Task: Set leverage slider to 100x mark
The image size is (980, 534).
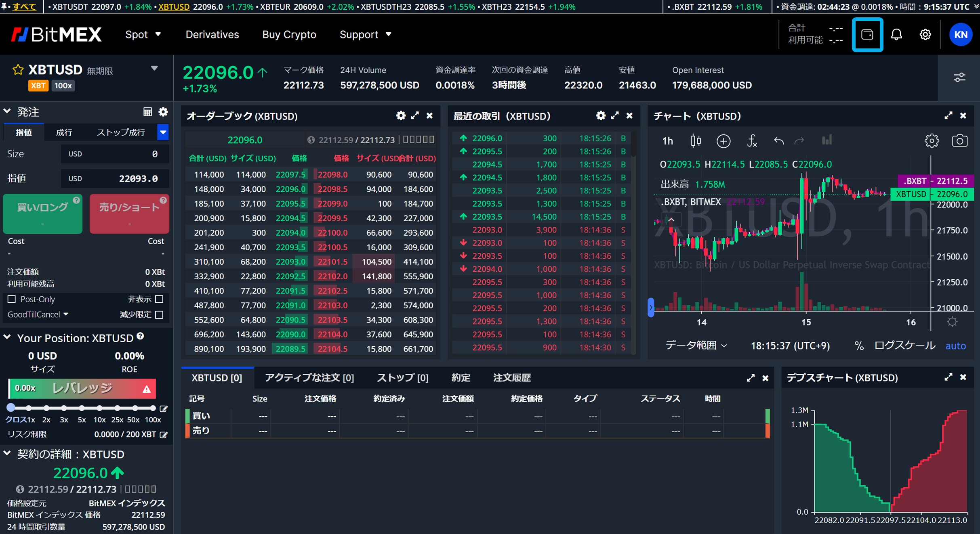Action: [x=152, y=408]
